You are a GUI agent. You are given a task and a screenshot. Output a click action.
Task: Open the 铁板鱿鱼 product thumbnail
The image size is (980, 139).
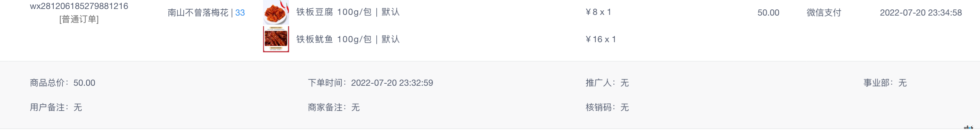coord(276,39)
